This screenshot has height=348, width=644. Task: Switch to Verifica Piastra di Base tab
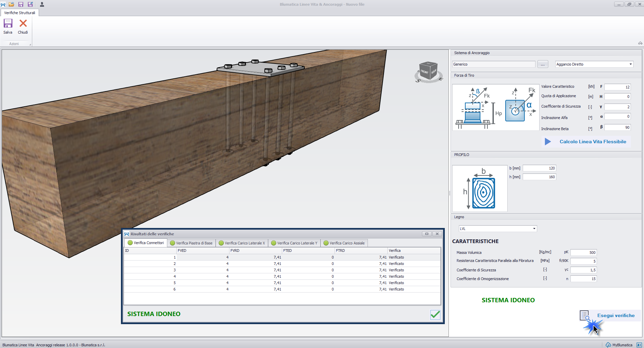coord(191,243)
